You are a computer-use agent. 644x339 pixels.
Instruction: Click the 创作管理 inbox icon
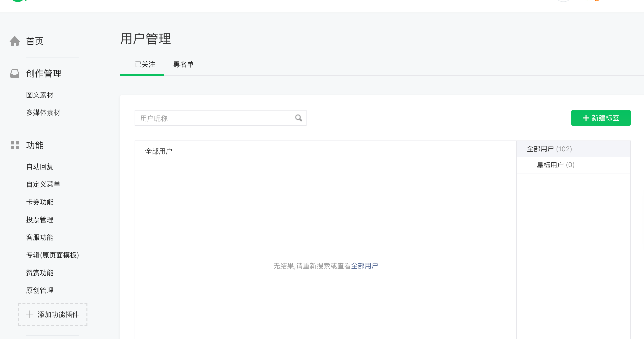15,73
